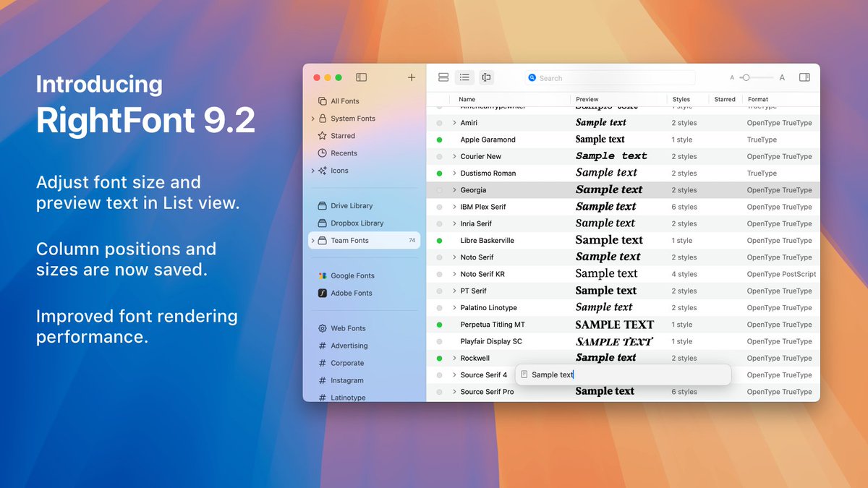Click the TrueType format cell for Dustismo Roman
This screenshot has width=868, height=488.
pos(762,174)
